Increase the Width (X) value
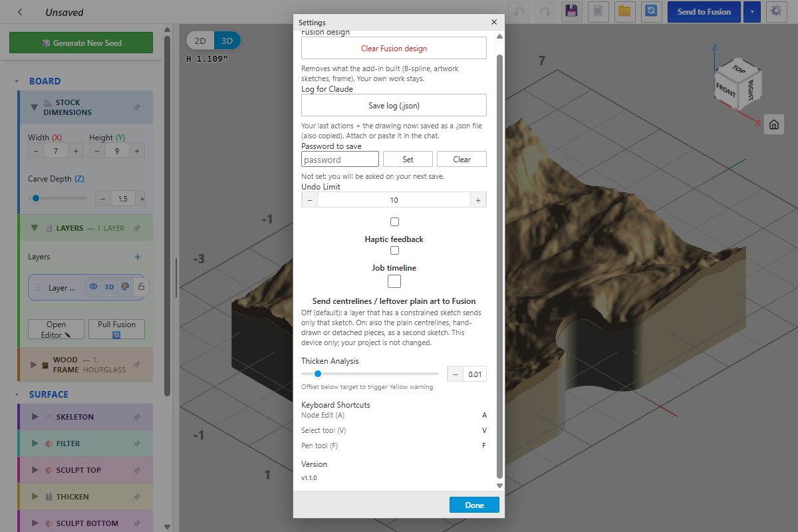This screenshot has height=532, width=798. tap(76, 151)
